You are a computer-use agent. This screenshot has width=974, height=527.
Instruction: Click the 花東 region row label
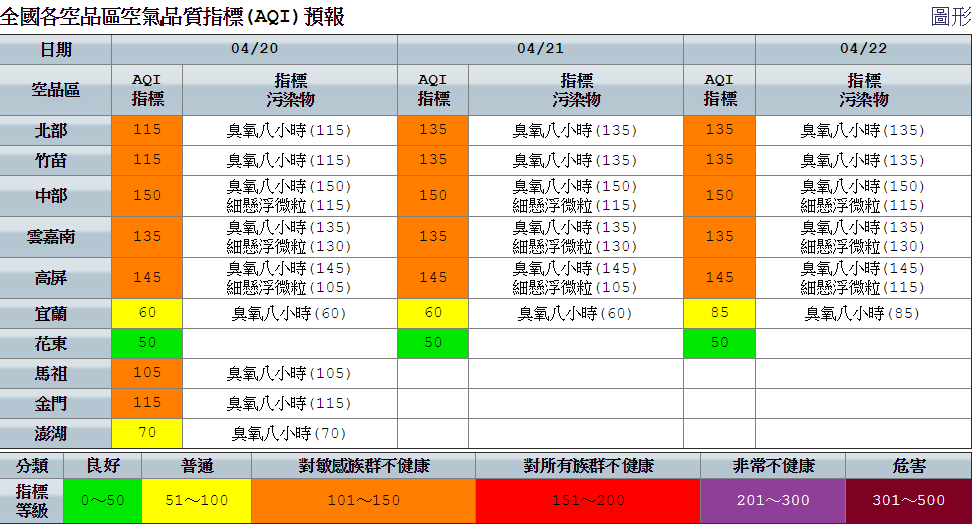coord(55,343)
